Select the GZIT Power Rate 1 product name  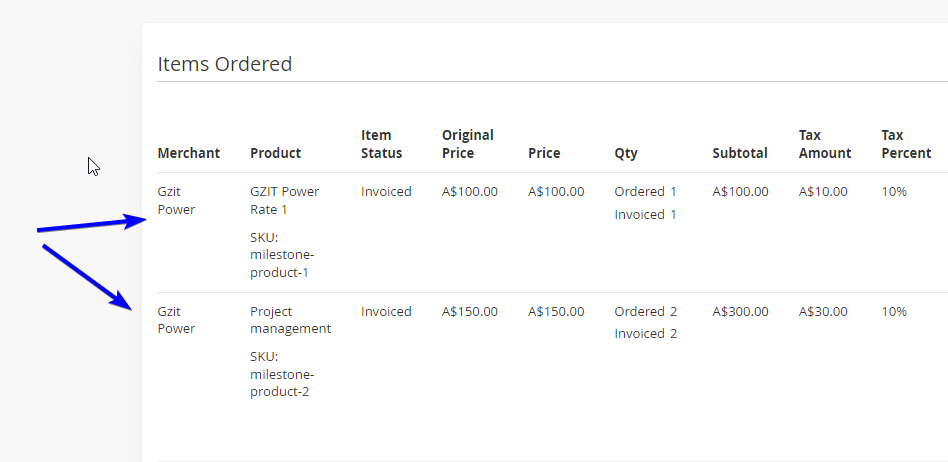click(x=285, y=200)
